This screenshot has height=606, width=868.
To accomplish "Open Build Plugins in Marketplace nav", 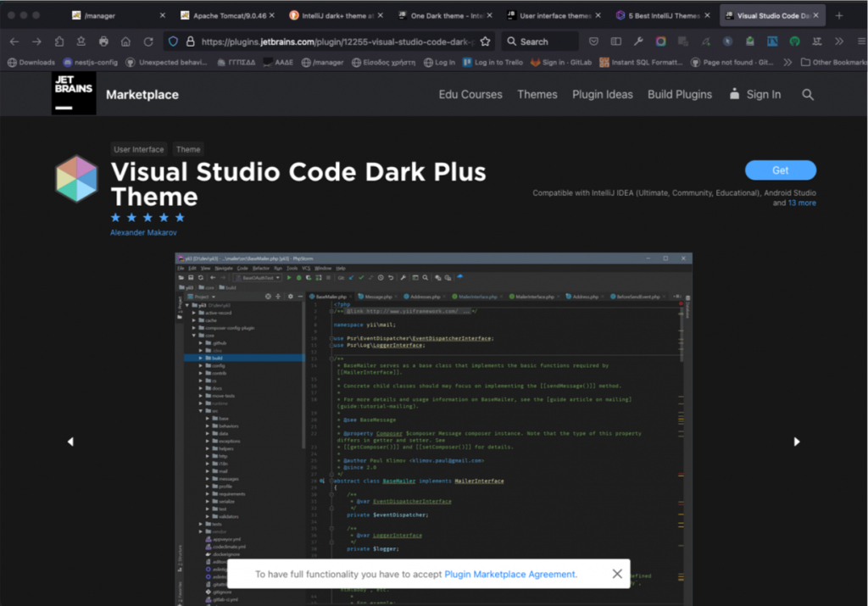I will [x=680, y=95].
